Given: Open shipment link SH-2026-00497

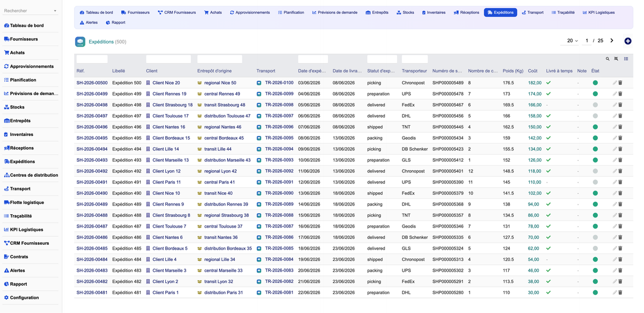Looking at the screenshot, I should (92, 116).
